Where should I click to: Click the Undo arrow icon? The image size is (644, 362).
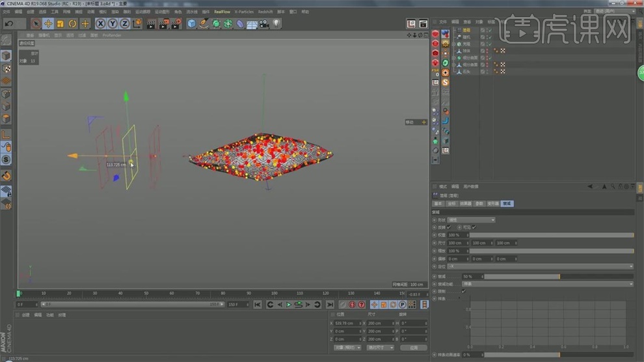[9, 23]
